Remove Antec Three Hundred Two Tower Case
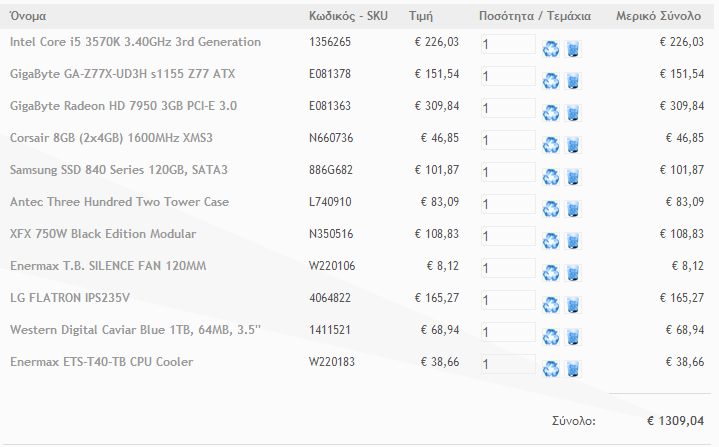719x447 pixels. click(x=573, y=209)
